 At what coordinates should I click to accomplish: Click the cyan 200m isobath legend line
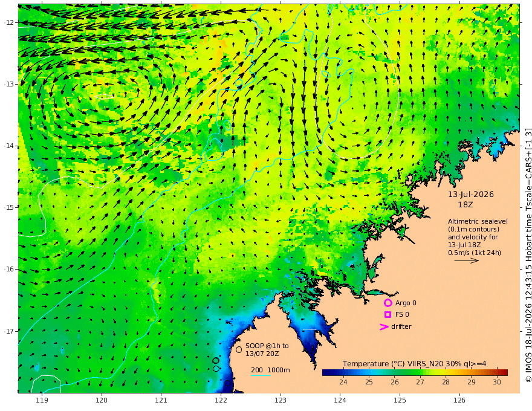pos(260,375)
